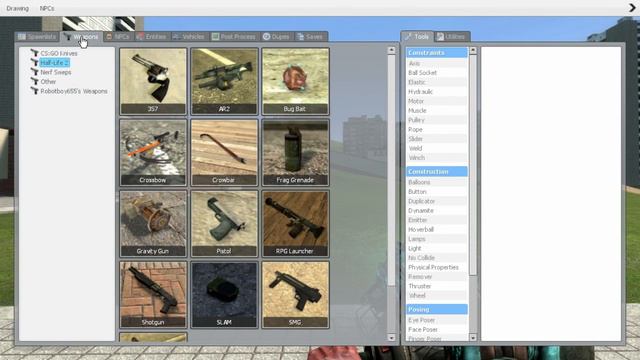The image size is (640, 360).
Task: Select the Wheel tool
Action: [x=437, y=296]
